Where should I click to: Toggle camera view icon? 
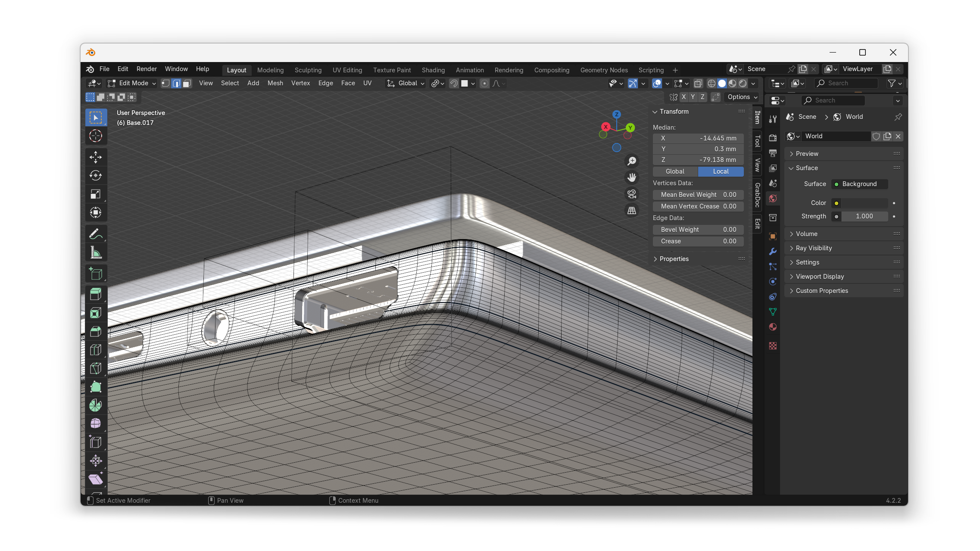(632, 194)
